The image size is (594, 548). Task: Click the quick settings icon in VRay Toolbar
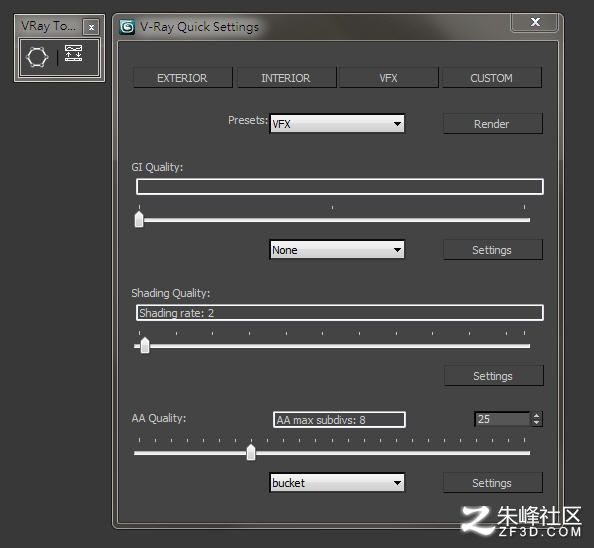[x=73, y=53]
